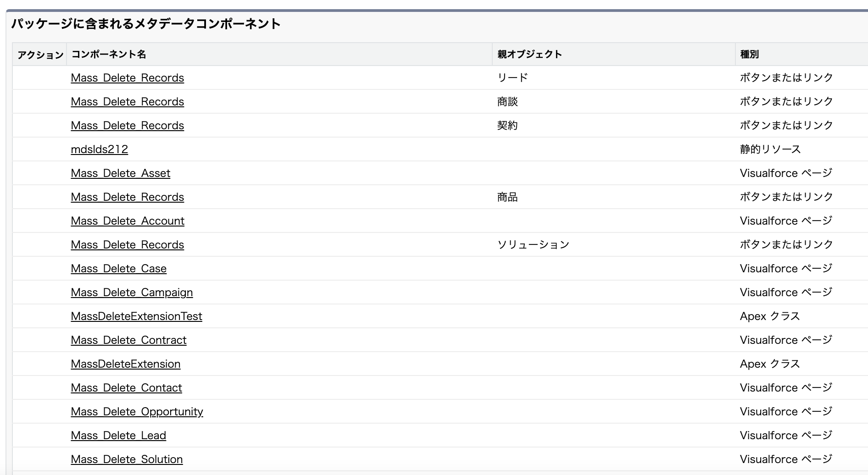Select Visualforce ページ in Mass_Delete_Lead row

(x=786, y=436)
